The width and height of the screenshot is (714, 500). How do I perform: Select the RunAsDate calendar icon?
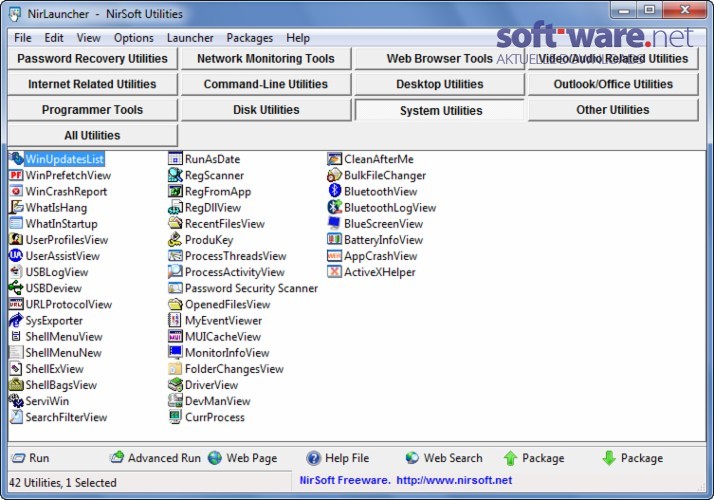point(175,159)
